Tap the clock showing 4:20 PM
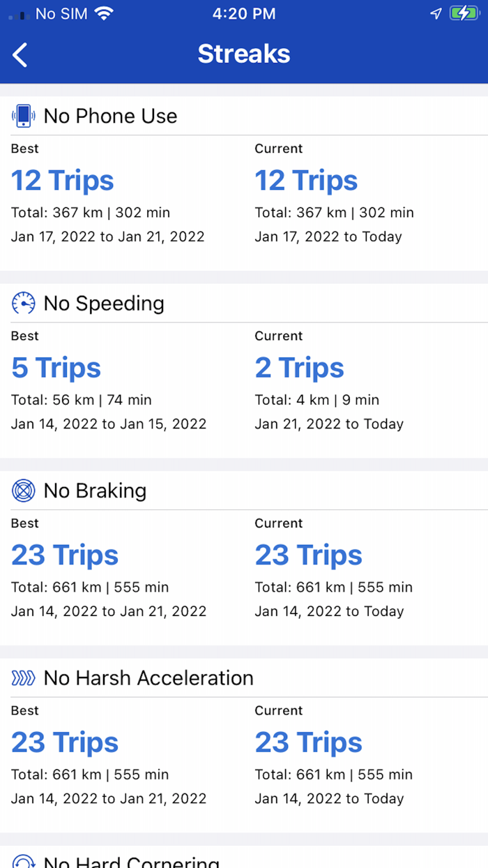Viewport: 488px width, 868px height. [x=244, y=13]
